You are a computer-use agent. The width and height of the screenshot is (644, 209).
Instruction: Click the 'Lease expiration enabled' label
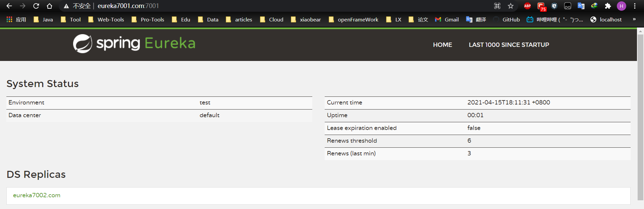coord(362,128)
